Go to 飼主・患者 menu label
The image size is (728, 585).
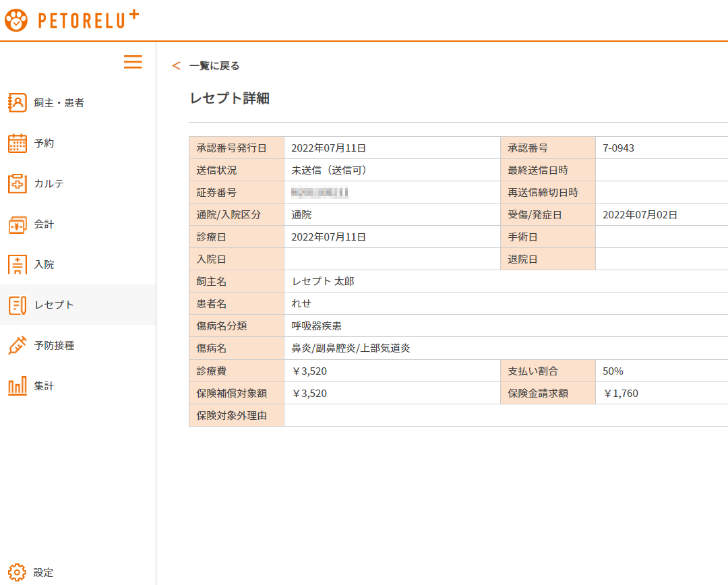[59, 102]
